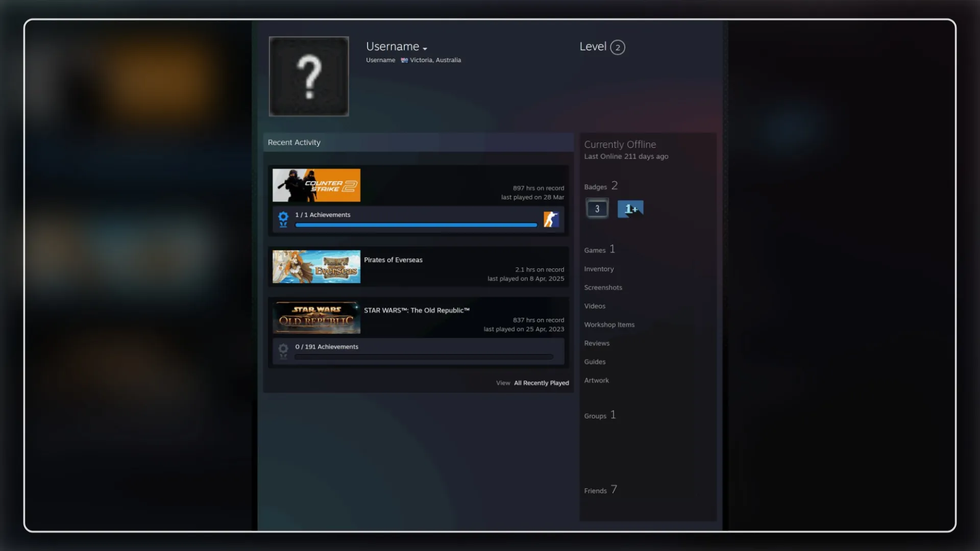Viewport: 980px width, 551px height.
Task: Open the Username dropdown arrow
Action: coord(425,49)
